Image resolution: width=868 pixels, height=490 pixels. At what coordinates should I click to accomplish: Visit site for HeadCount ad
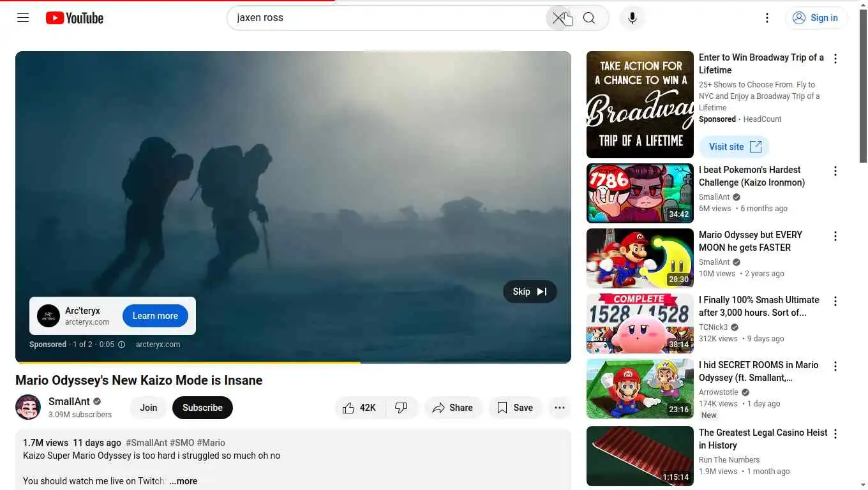tap(734, 147)
